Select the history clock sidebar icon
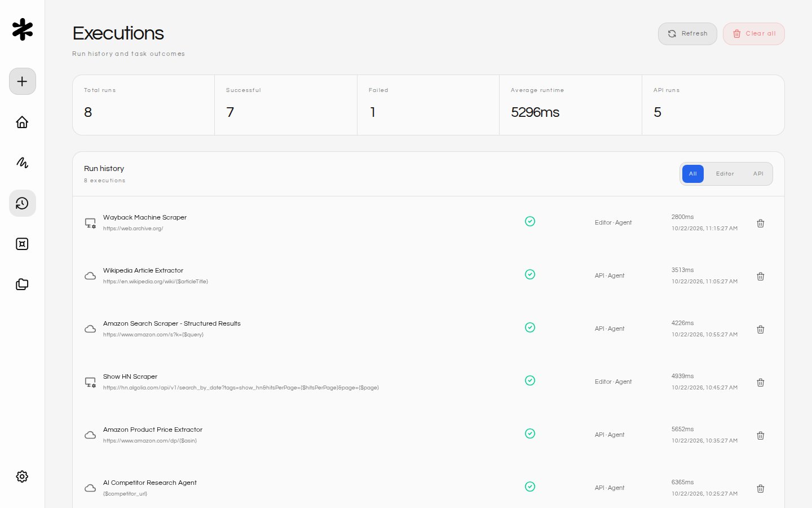Image resolution: width=812 pixels, height=508 pixels. pyautogui.click(x=23, y=203)
